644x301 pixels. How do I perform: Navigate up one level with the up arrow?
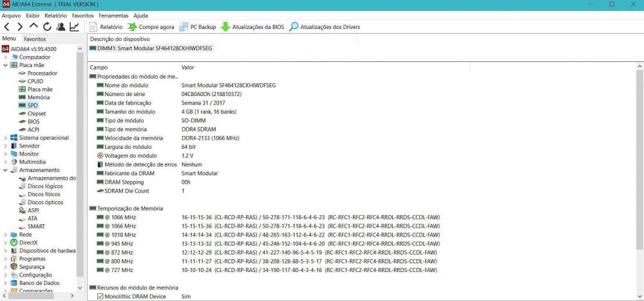[33, 26]
